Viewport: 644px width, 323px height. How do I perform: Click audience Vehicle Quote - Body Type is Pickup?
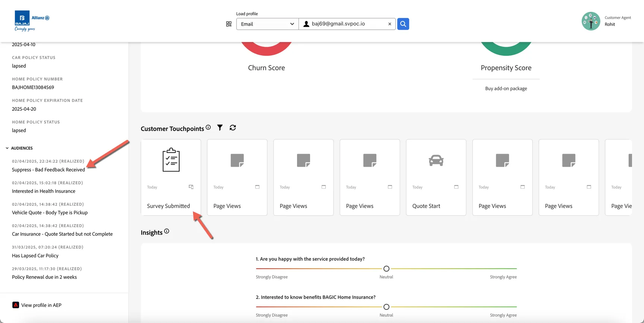click(x=50, y=213)
